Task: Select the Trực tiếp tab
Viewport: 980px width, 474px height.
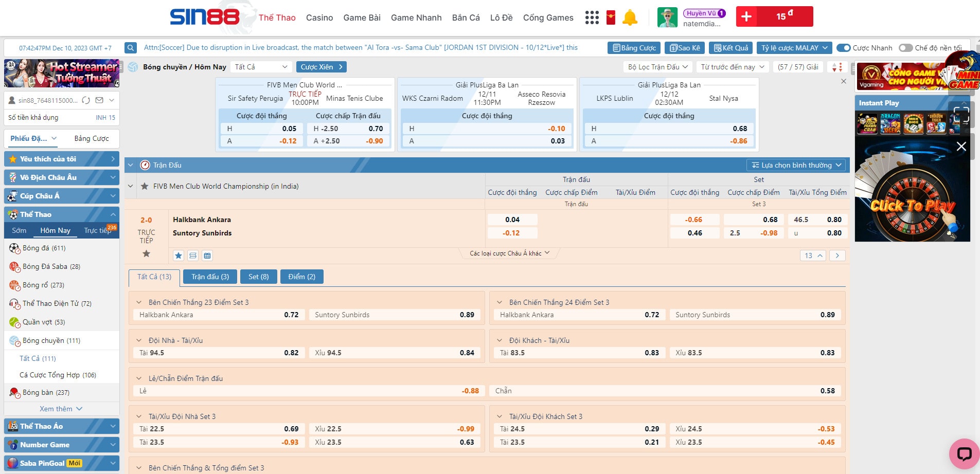Action: point(98,230)
